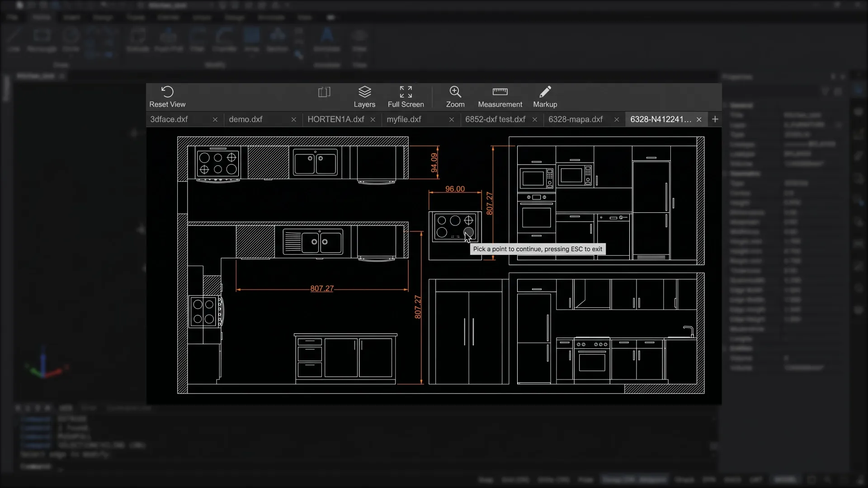Close the 3dface.dxf tab
The image size is (868, 488).
pos(215,120)
